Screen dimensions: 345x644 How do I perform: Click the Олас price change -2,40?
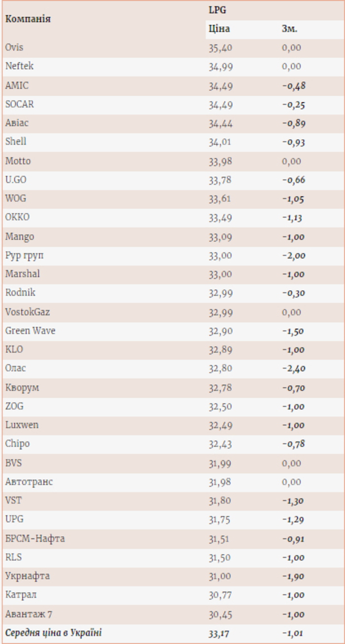[x=294, y=369]
